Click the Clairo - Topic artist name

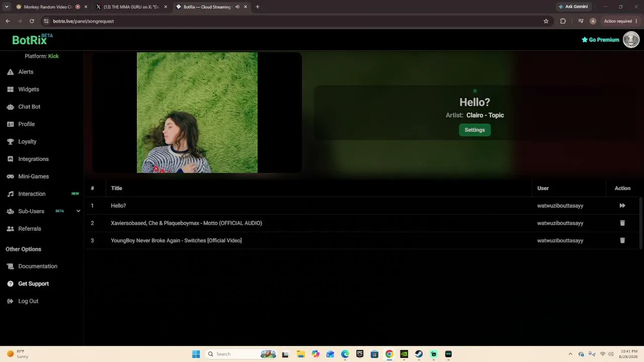coord(485,115)
